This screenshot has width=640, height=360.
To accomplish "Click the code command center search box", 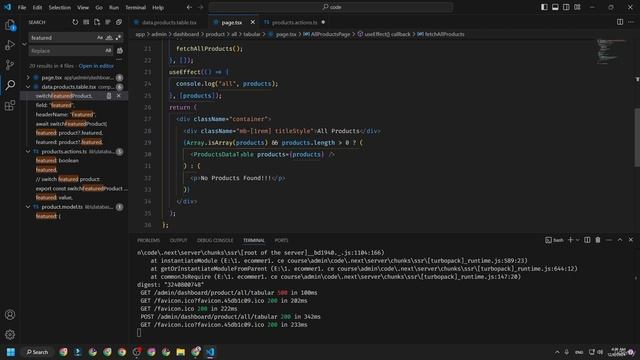I will tap(331, 7).
